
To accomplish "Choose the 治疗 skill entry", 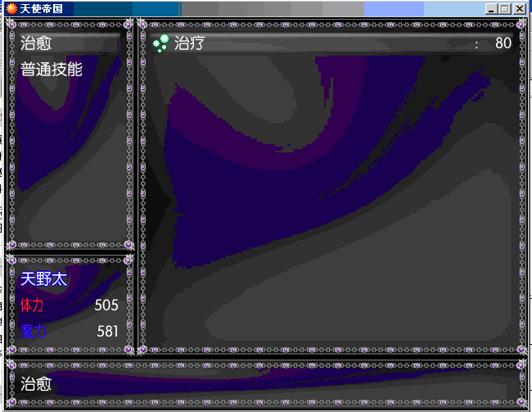I will [x=331, y=43].
